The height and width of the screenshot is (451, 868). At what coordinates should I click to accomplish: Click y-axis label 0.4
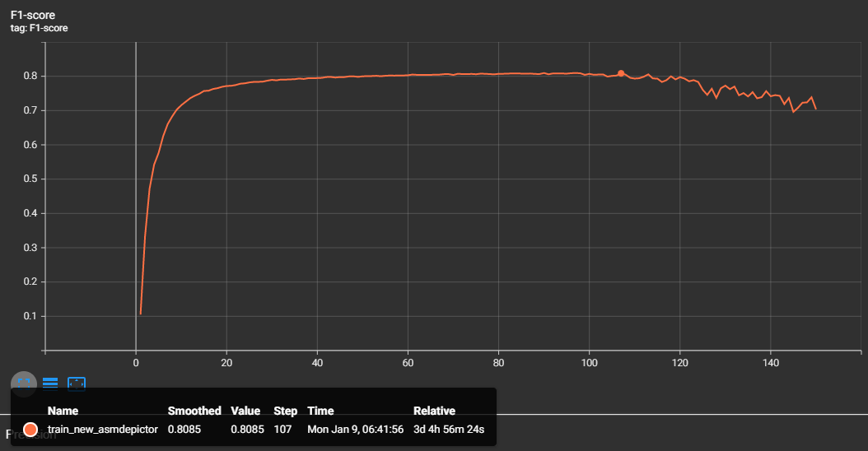tap(30, 213)
